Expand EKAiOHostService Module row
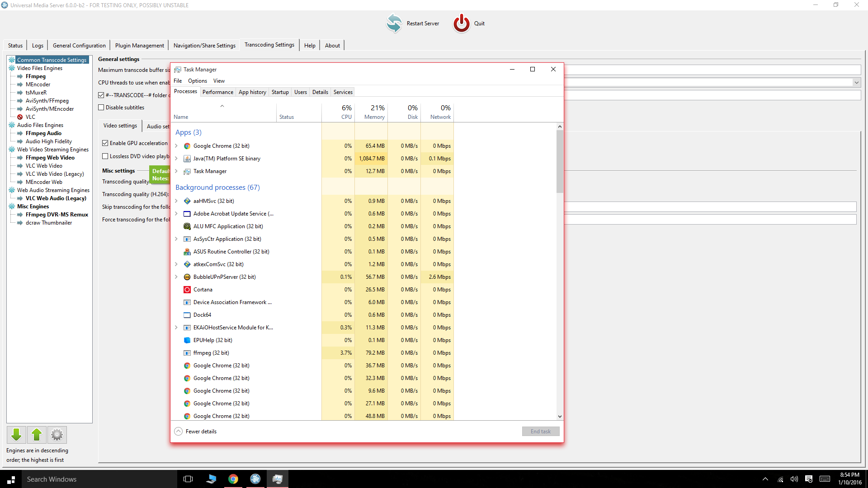 pyautogui.click(x=176, y=328)
